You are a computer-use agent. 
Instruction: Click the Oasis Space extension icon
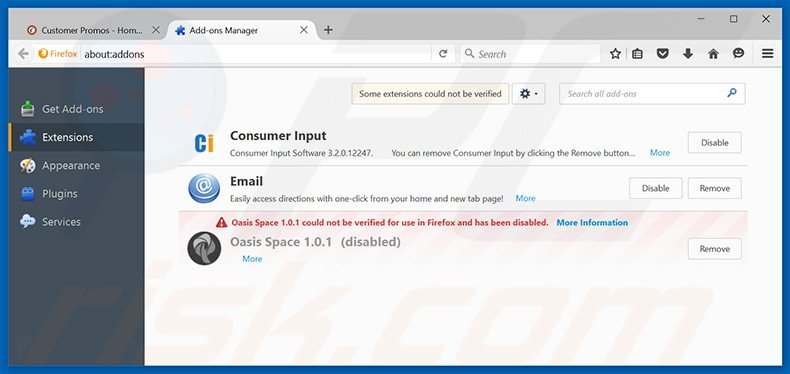point(204,248)
